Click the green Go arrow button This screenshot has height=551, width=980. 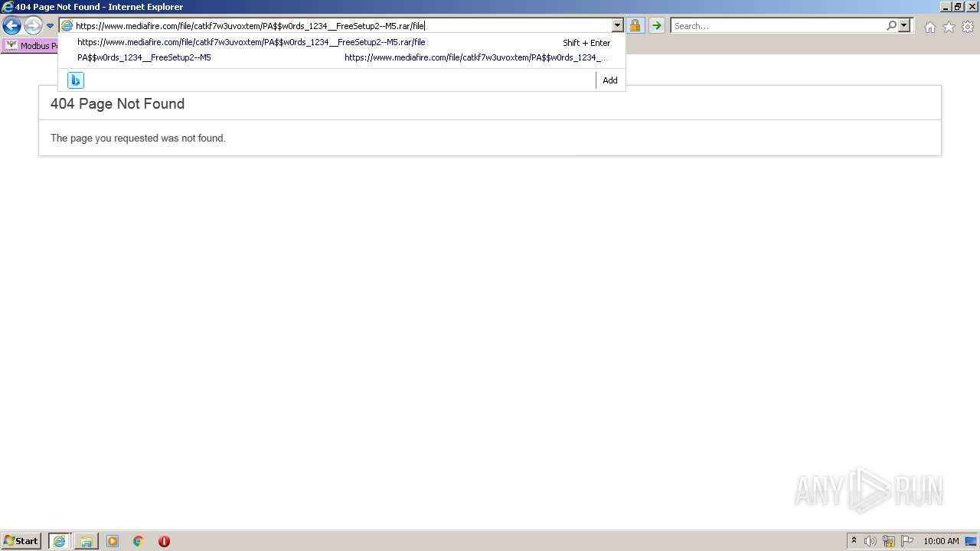[x=656, y=26]
